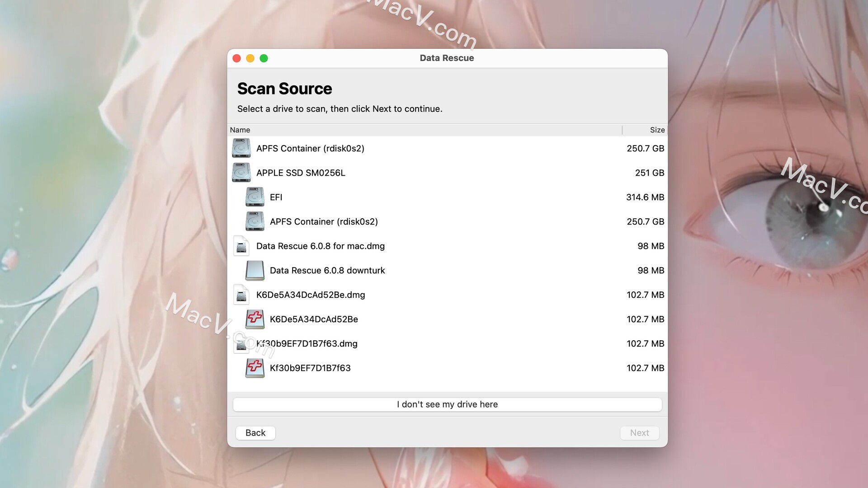Select EFI partition drive icon
Viewport: 868px width, 488px height.
coord(254,197)
